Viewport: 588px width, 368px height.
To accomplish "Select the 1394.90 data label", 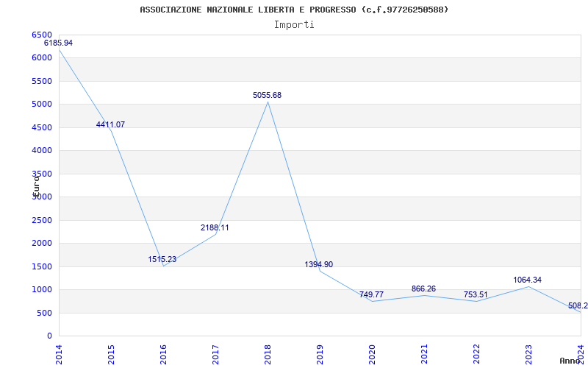I will (319, 265).
